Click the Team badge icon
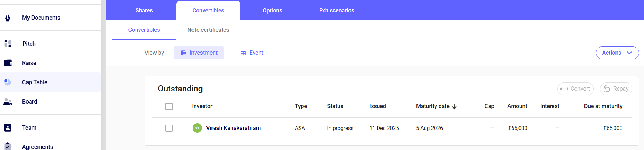The height and width of the screenshot is (150, 644). tap(8, 127)
